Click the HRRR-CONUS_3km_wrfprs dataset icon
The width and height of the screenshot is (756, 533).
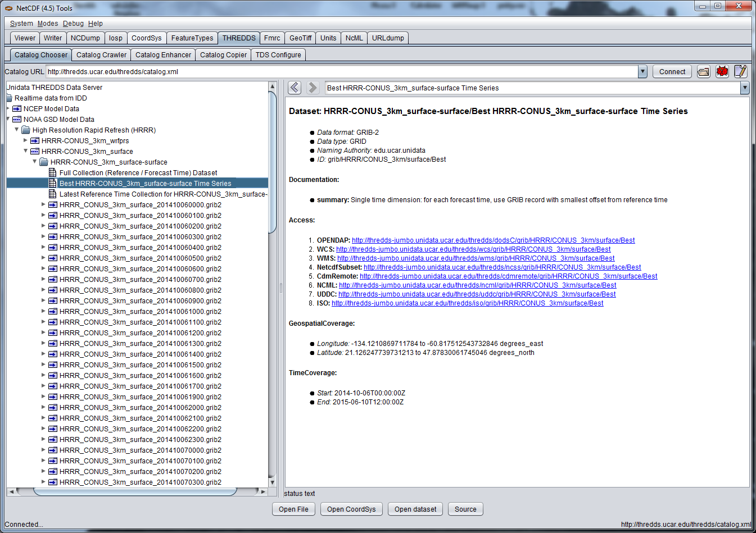point(35,141)
